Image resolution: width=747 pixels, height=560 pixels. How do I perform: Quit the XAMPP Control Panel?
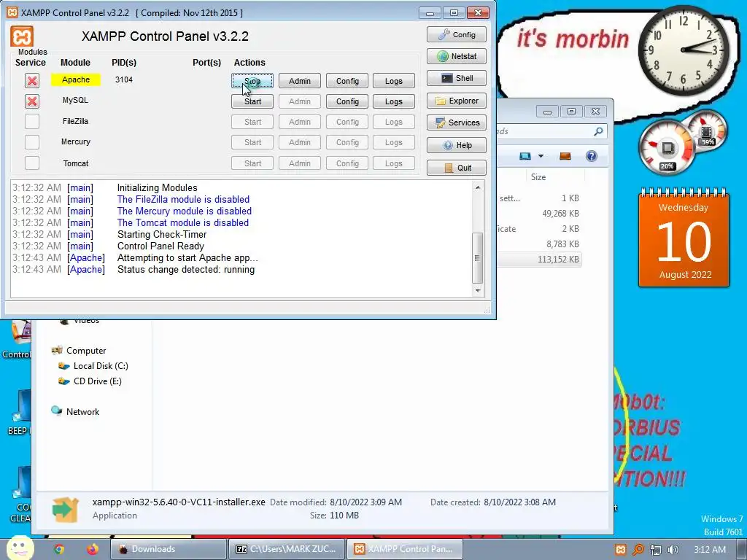pyautogui.click(x=457, y=168)
